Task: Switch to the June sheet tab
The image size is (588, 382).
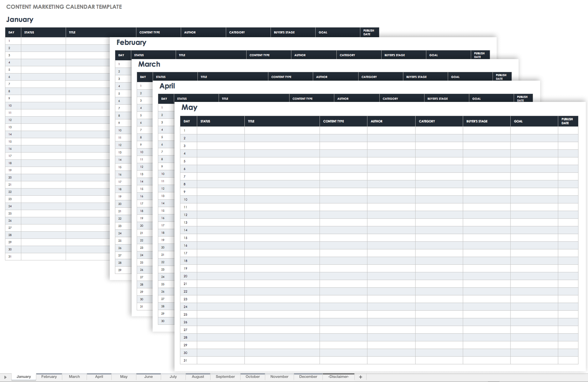Action: [149, 377]
